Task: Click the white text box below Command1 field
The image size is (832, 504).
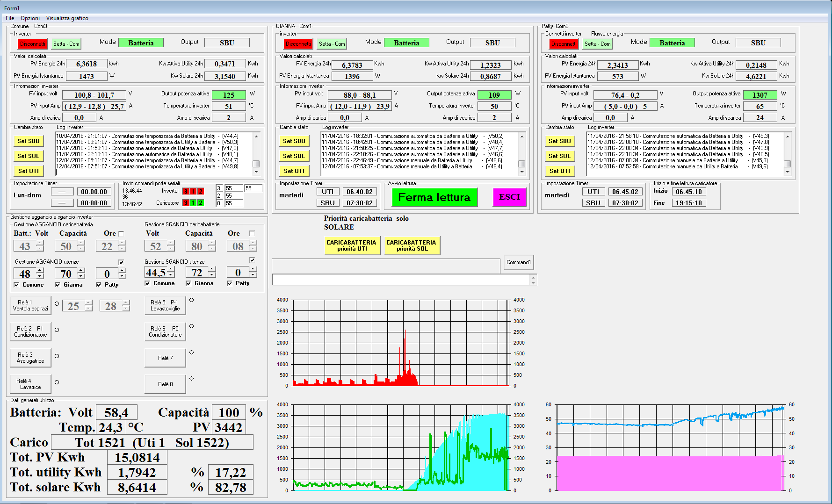Action: coord(401,280)
